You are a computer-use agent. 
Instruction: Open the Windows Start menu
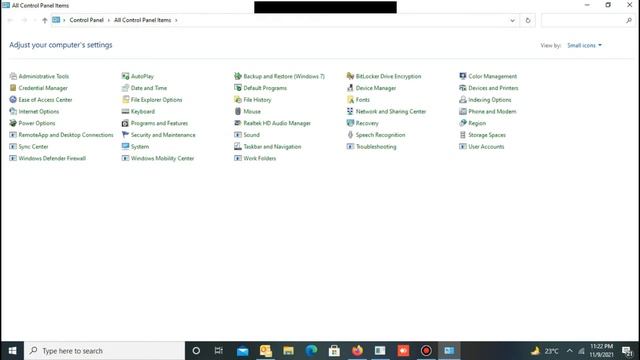12,351
